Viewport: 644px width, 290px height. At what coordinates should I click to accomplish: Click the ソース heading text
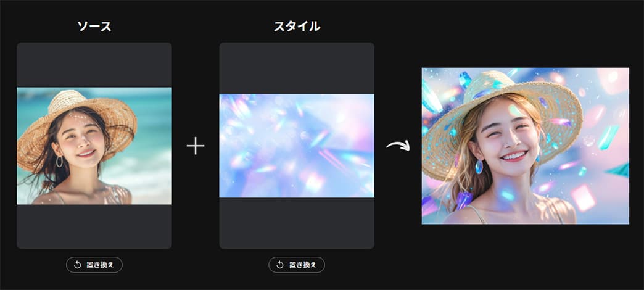94,27
